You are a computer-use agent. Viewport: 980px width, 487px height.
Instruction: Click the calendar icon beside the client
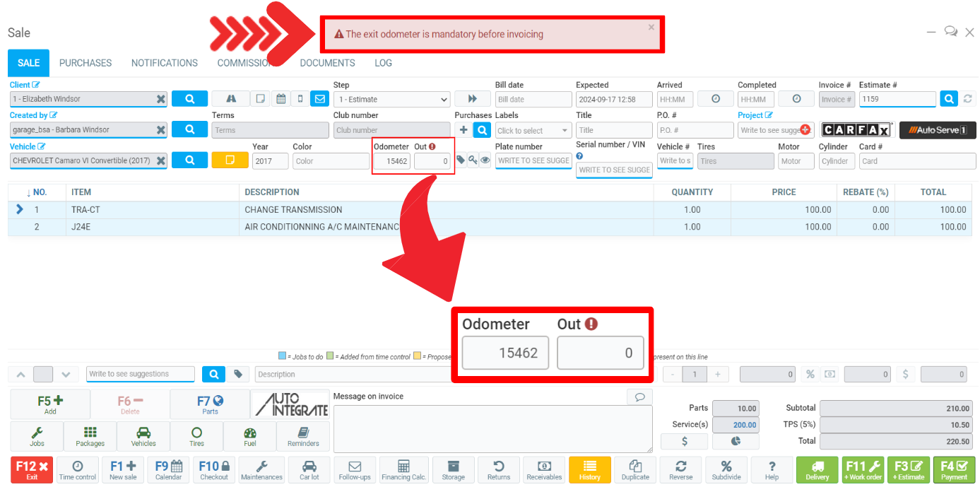(x=281, y=99)
